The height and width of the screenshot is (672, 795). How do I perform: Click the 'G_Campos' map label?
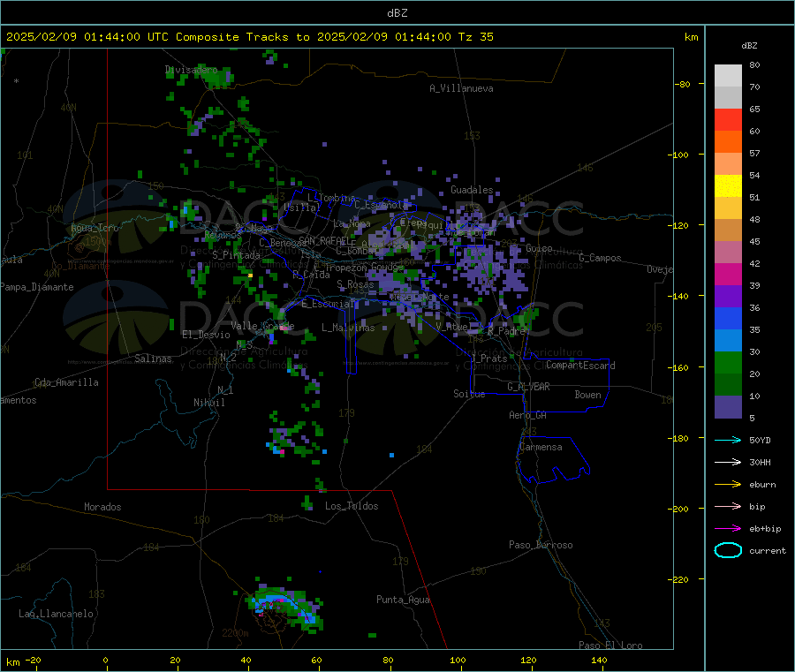point(600,258)
